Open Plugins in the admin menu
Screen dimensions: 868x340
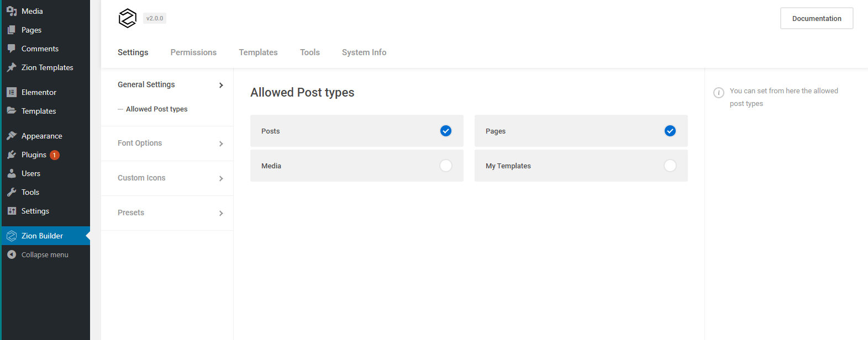(46, 155)
